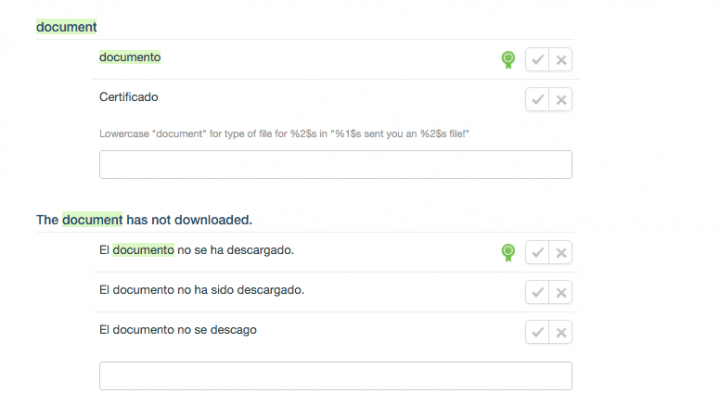
Task: Focus the input under 'The document has not downloaded.'
Action: point(335,376)
